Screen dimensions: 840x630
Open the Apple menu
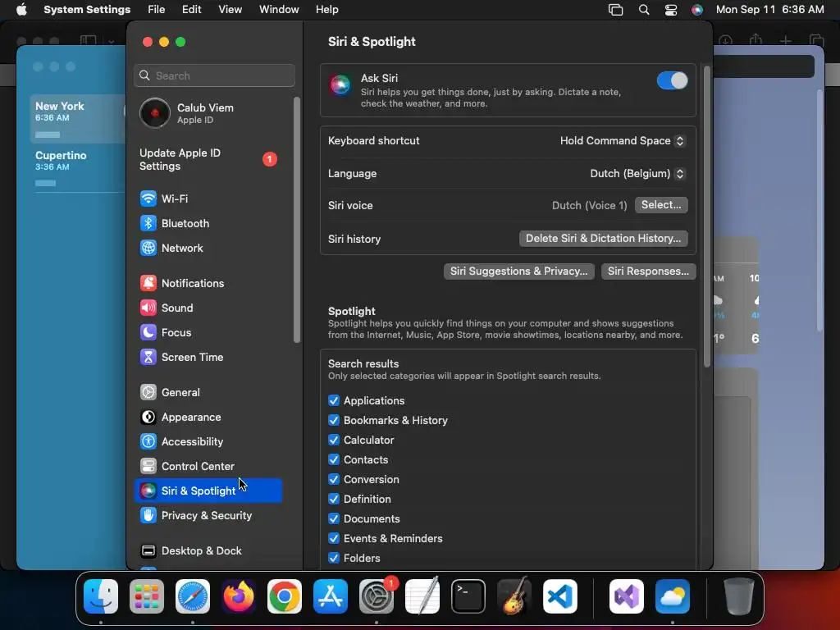21,10
